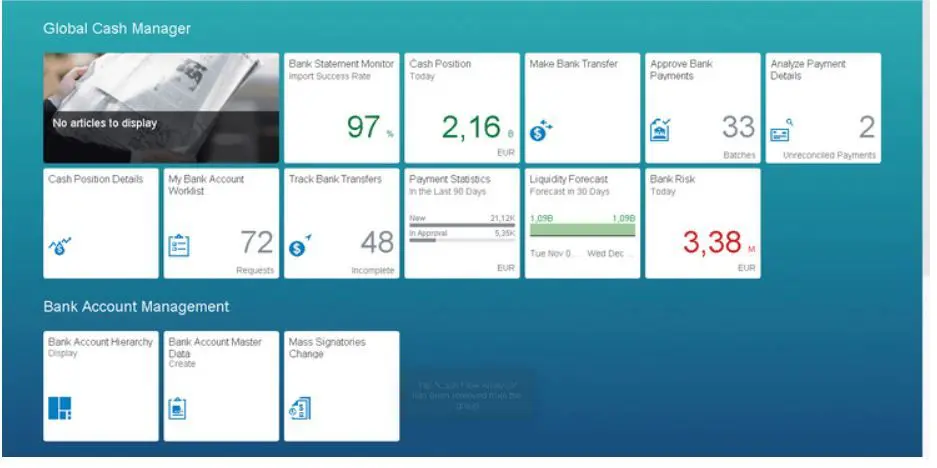Screen dimensions: 937x468
Task: Open the Payment Statistics tile
Action: [x=462, y=223]
